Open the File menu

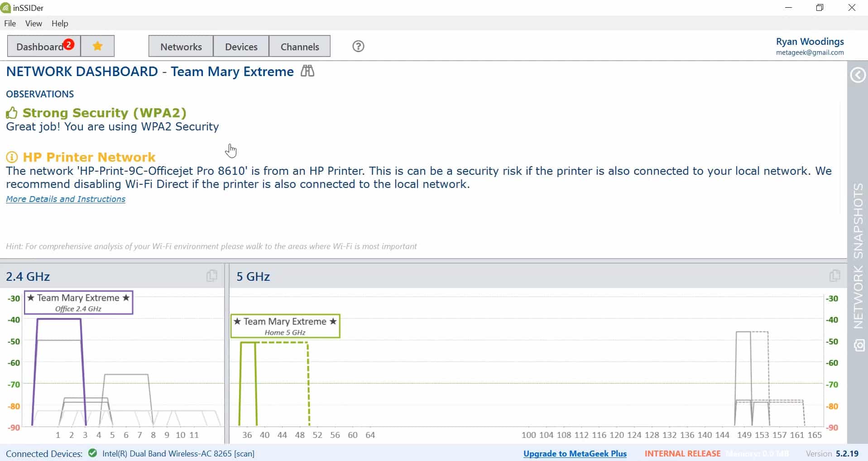tap(10, 24)
